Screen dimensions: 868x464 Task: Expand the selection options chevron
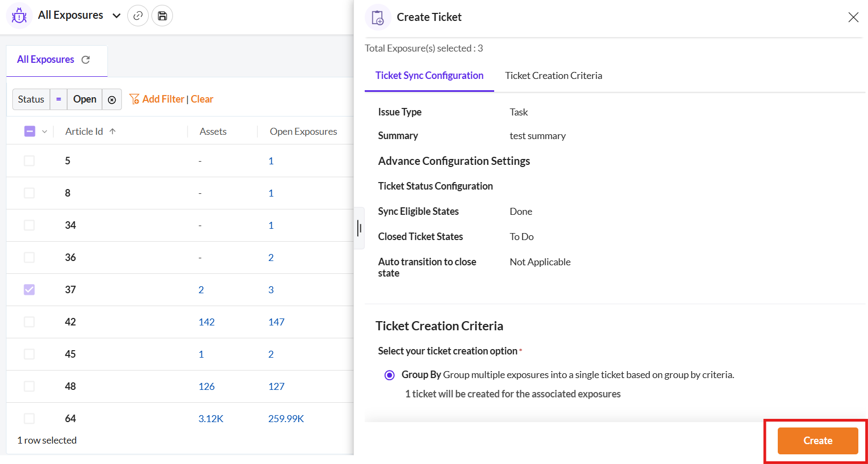pos(45,132)
